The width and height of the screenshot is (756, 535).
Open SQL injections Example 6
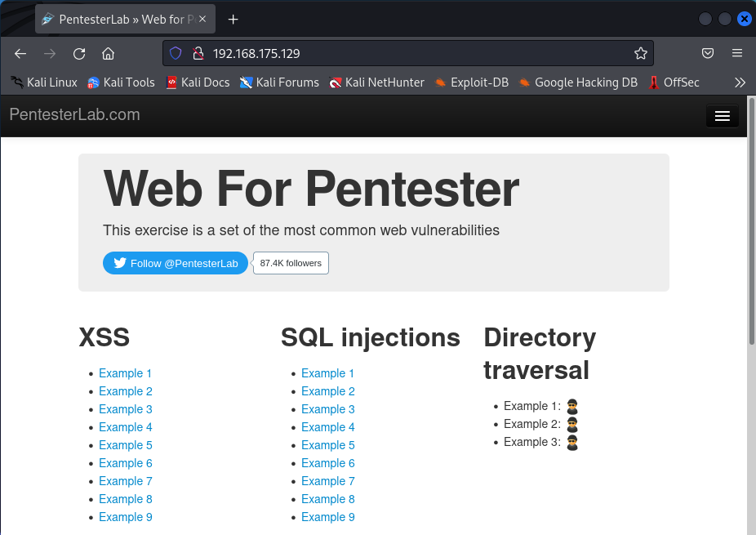click(328, 463)
